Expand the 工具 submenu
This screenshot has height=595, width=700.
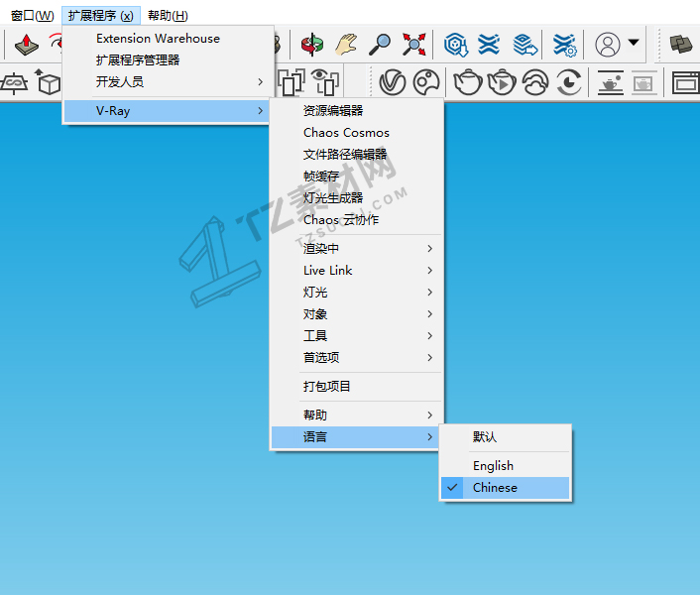pos(356,335)
